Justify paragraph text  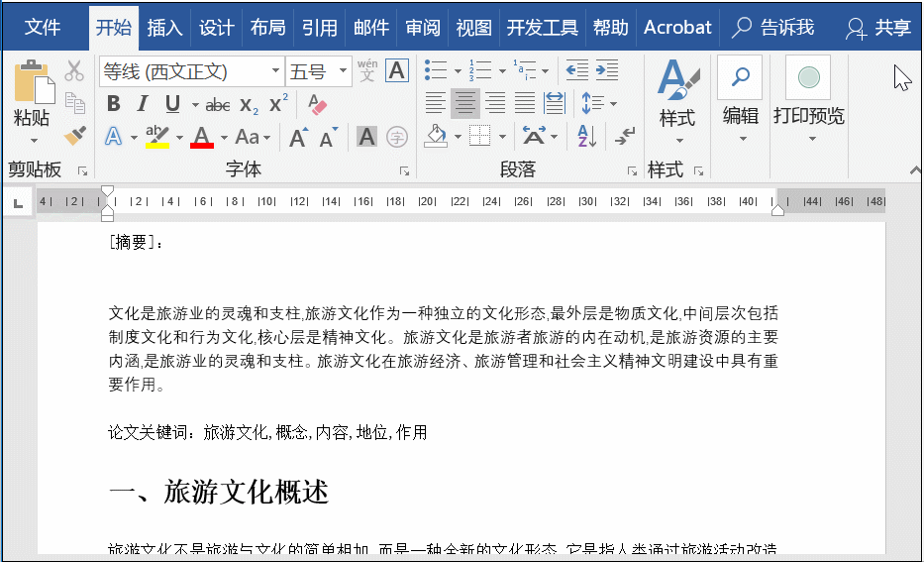[x=525, y=103]
